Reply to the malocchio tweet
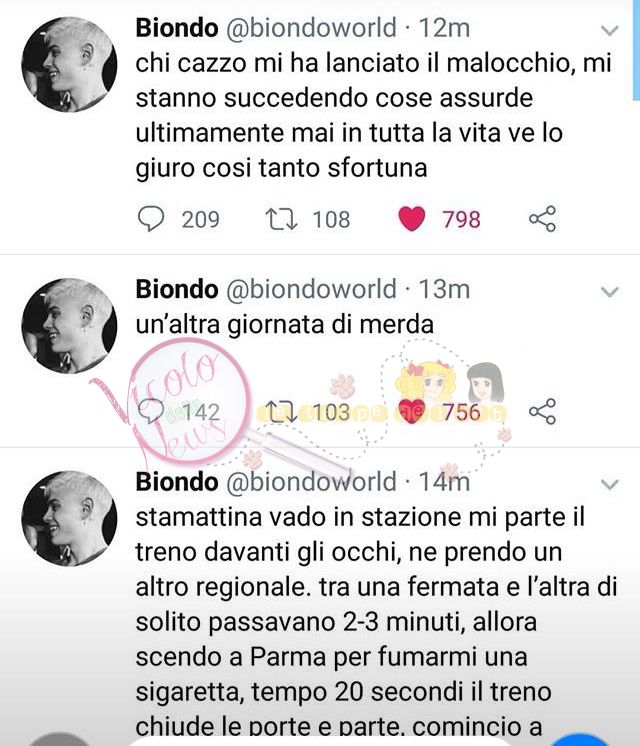Viewport: 640px width, 746px height. 151,219
